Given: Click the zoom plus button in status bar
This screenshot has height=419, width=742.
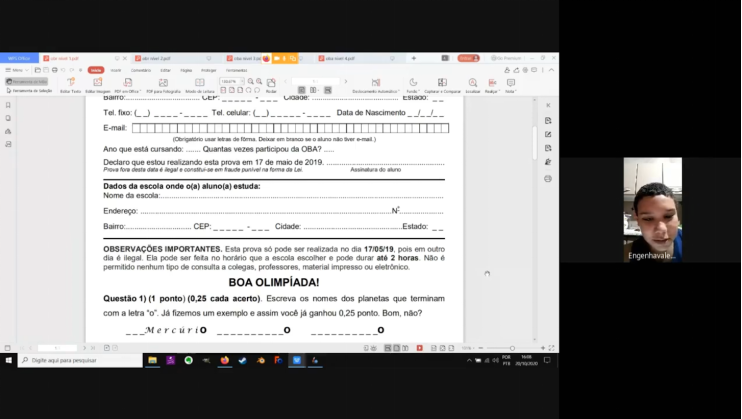Looking at the screenshot, I should pos(543,348).
